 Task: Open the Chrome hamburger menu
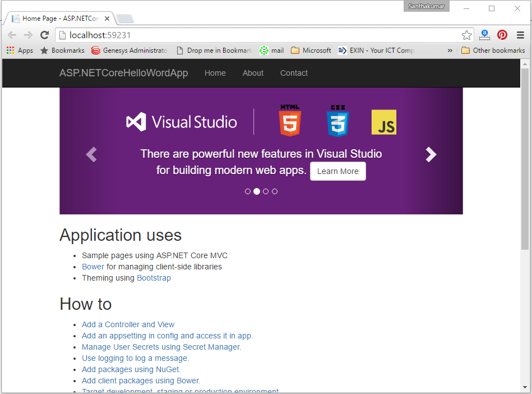click(x=520, y=35)
